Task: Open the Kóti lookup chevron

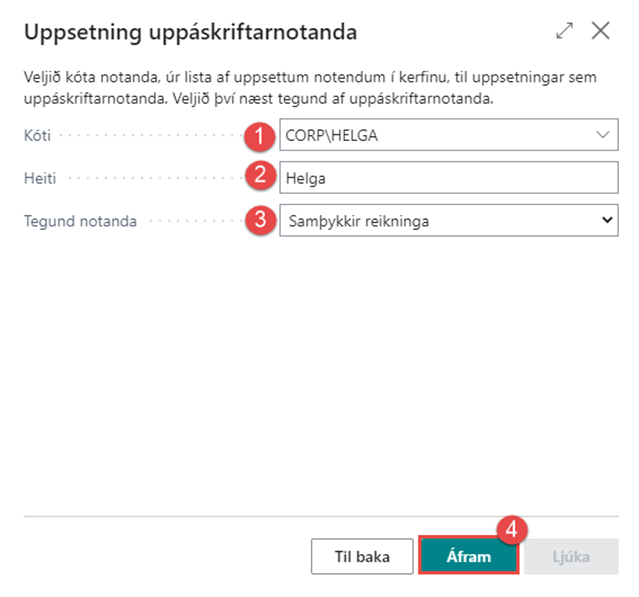Action: [x=602, y=134]
